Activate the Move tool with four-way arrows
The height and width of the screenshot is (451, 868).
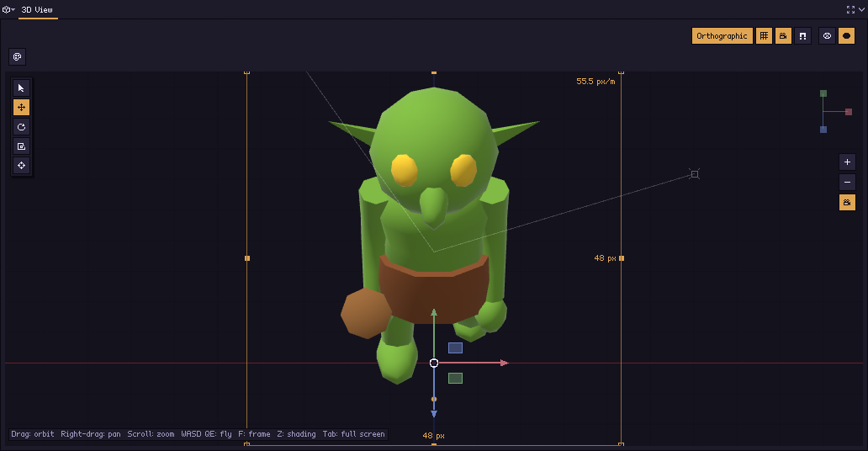click(x=21, y=108)
